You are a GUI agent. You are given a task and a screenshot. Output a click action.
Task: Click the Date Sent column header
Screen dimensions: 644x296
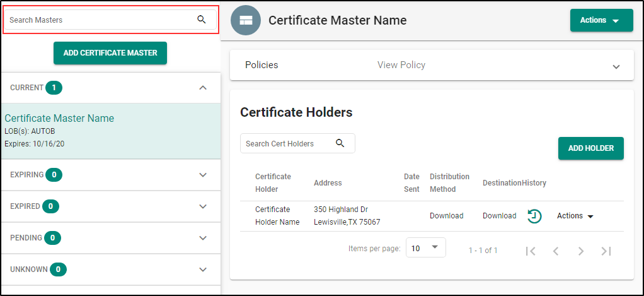[x=411, y=183]
